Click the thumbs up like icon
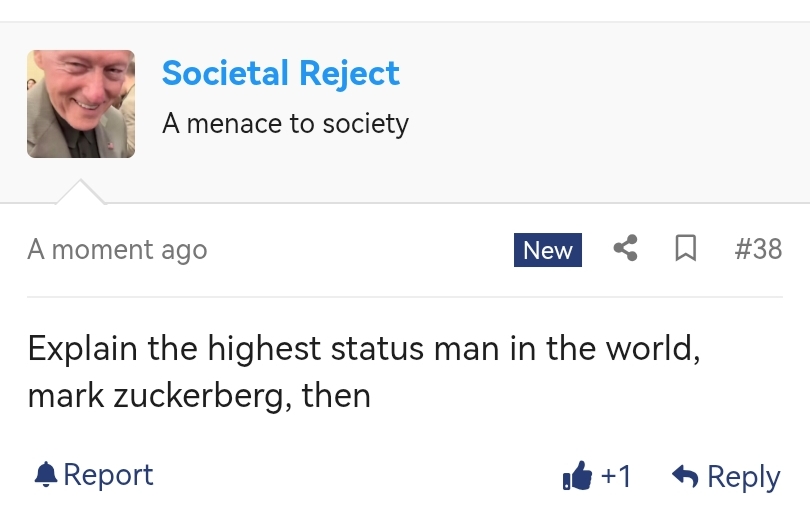The height and width of the screenshot is (507, 810). click(x=578, y=477)
